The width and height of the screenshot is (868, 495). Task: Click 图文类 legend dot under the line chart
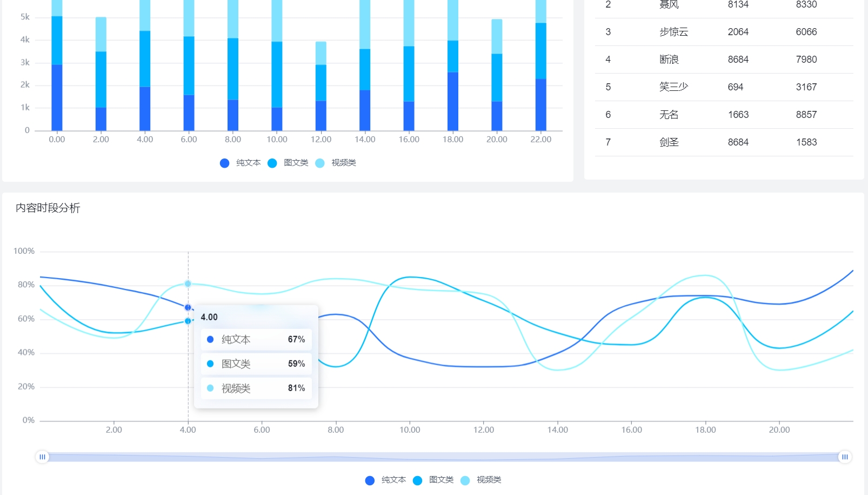[x=417, y=480]
